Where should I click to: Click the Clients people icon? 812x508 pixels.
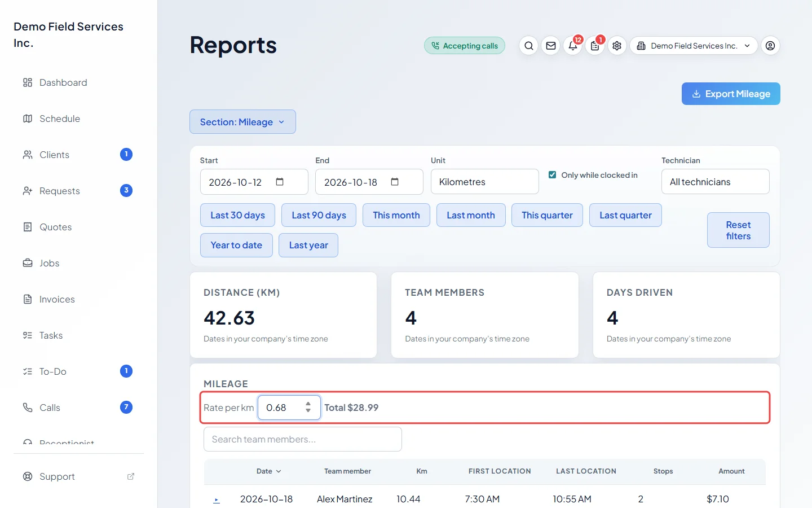28,155
